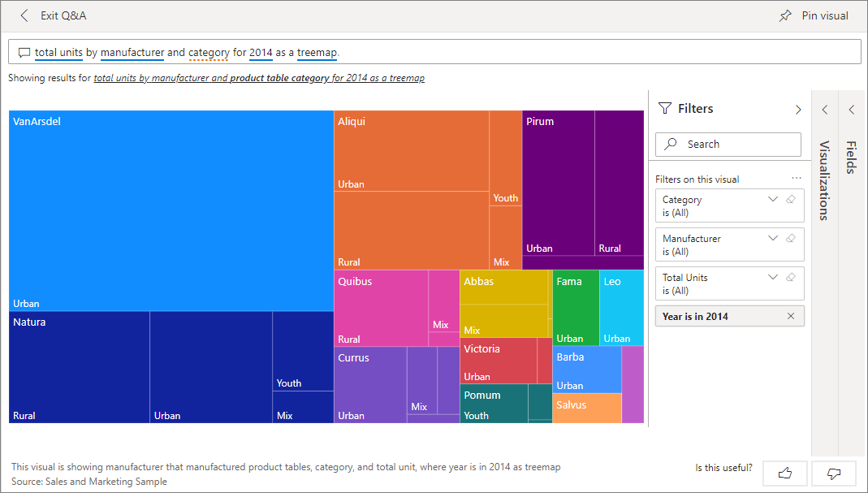Expand the Manufacturer filter card chevron
This screenshot has height=493, width=868.
pyautogui.click(x=773, y=239)
